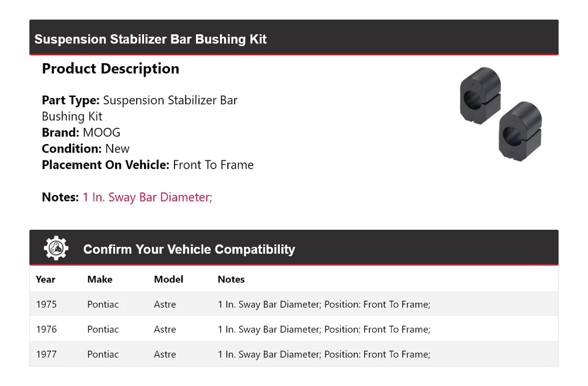Click the Brand: MOOG line

(x=81, y=132)
